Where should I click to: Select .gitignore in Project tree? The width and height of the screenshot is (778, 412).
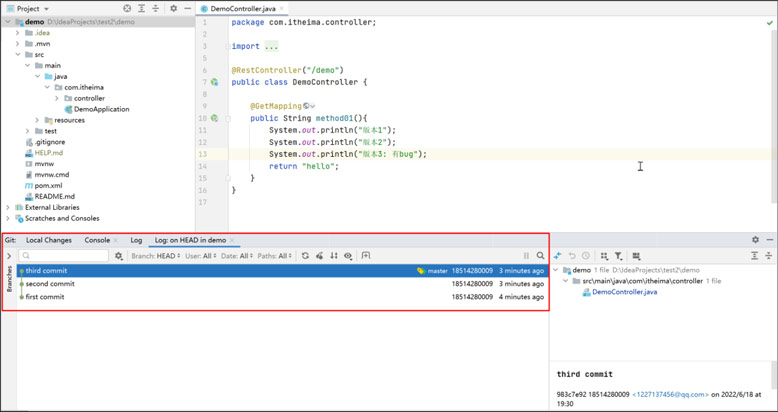[x=50, y=142]
